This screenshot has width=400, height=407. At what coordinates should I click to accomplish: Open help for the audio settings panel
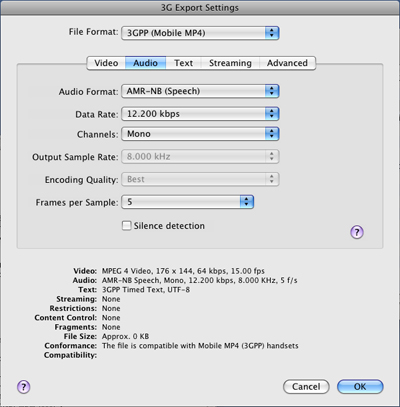click(357, 232)
